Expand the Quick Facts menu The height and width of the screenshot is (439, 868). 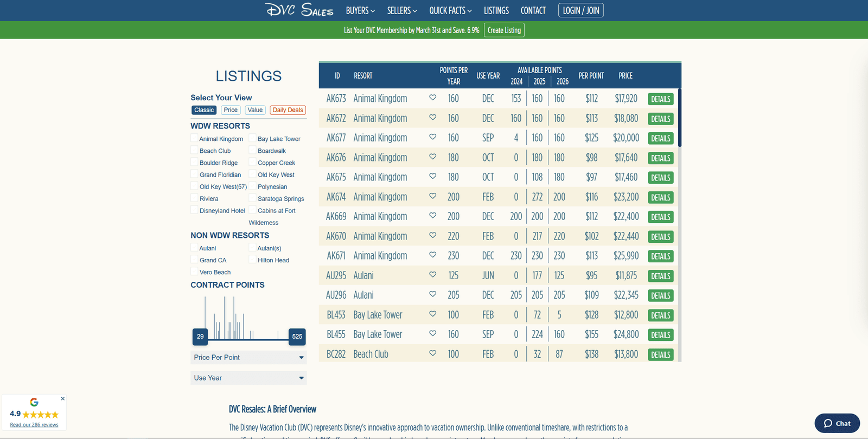tap(450, 10)
